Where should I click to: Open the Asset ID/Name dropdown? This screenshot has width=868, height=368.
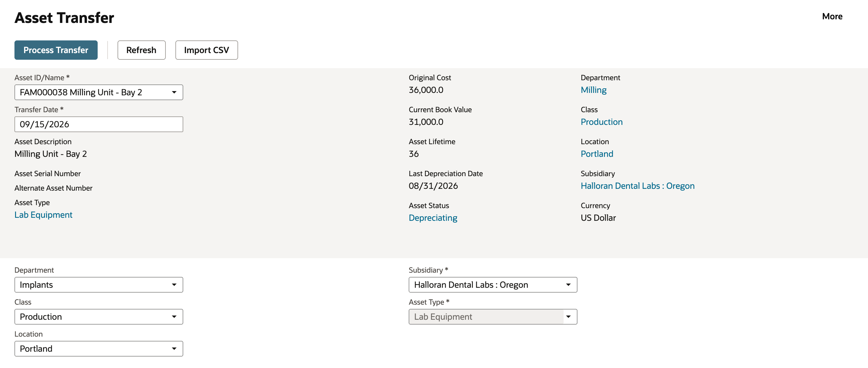99,92
